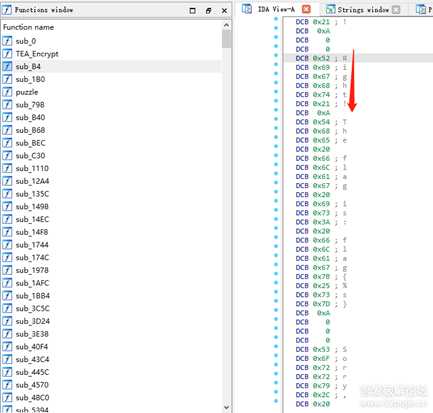Close the Functions window panel
The height and width of the screenshot is (413, 433).
224,11
